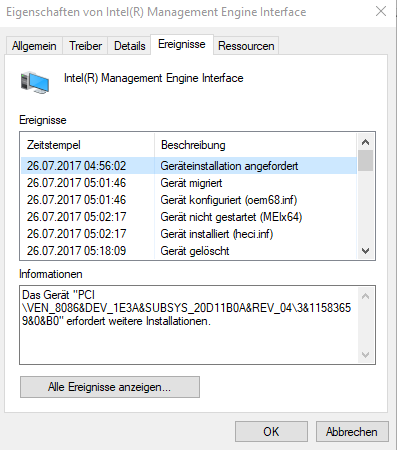Select the Ereignisse tab

(x=182, y=44)
